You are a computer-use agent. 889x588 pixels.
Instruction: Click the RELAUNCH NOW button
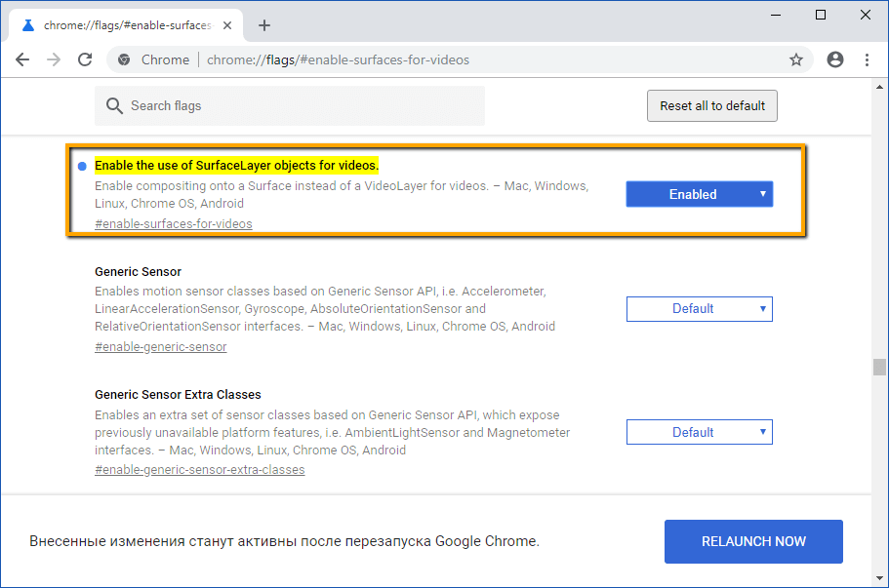point(752,541)
